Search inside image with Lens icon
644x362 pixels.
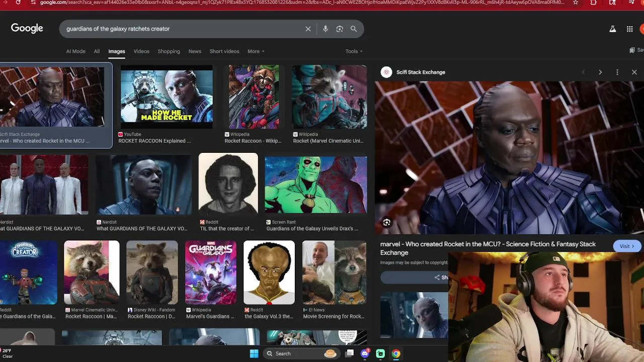click(x=386, y=223)
